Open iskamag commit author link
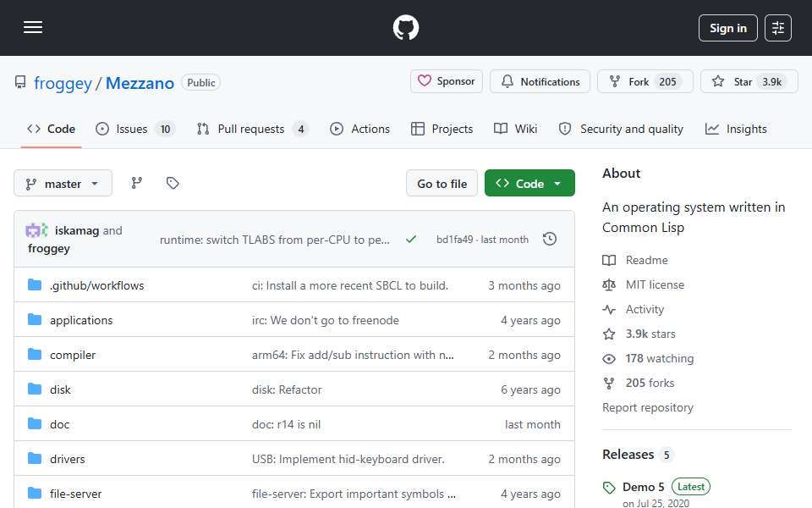This screenshot has height=508, width=812. click(77, 230)
